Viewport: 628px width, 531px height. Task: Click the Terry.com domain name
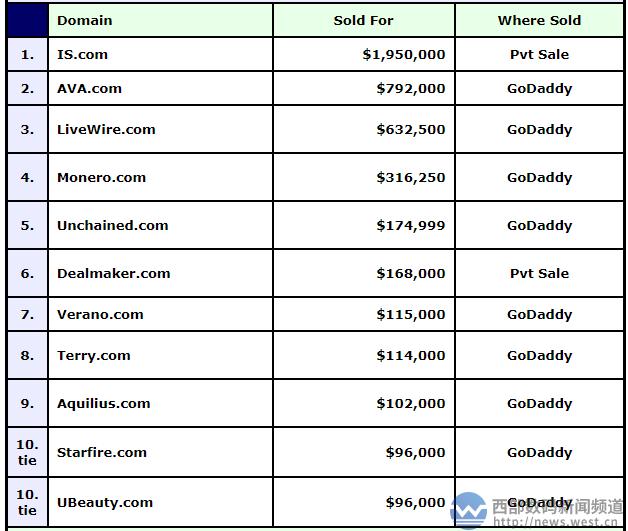point(93,355)
